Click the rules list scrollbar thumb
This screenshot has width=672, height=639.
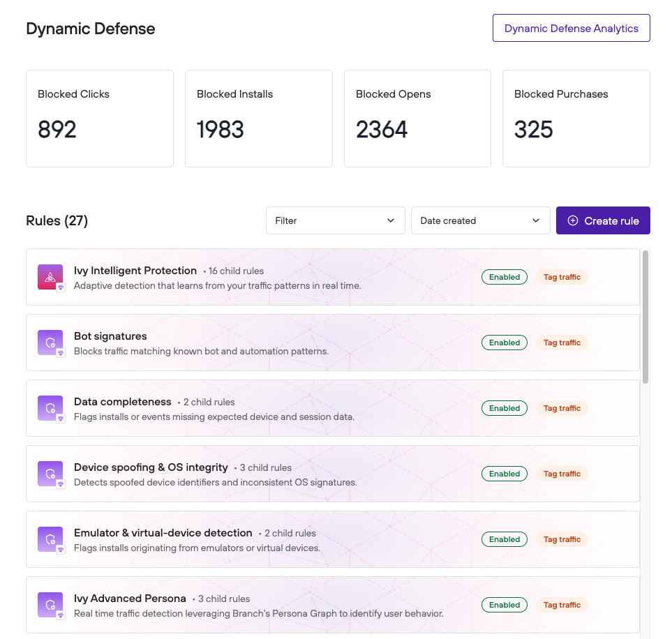pyautogui.click(x=645, y=317)
